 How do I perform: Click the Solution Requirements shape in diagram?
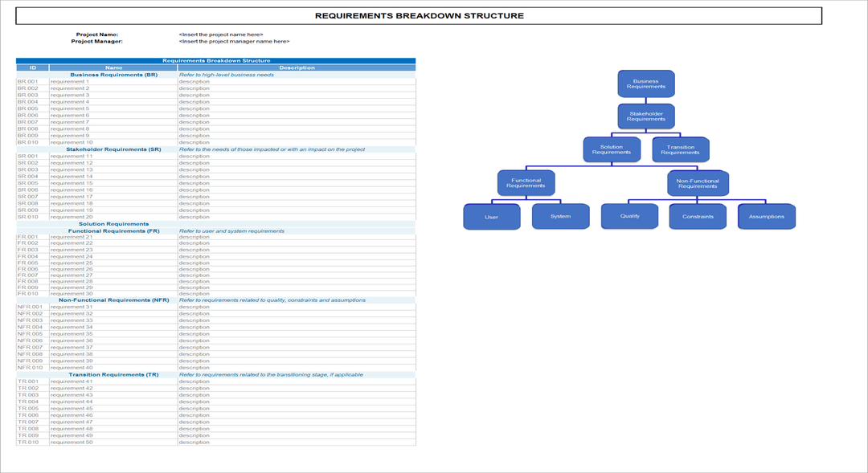611,149
